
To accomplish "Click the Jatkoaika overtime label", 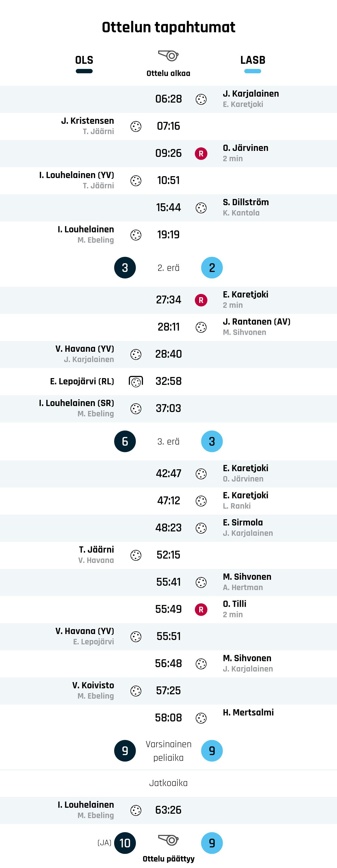I will [168, 783].
